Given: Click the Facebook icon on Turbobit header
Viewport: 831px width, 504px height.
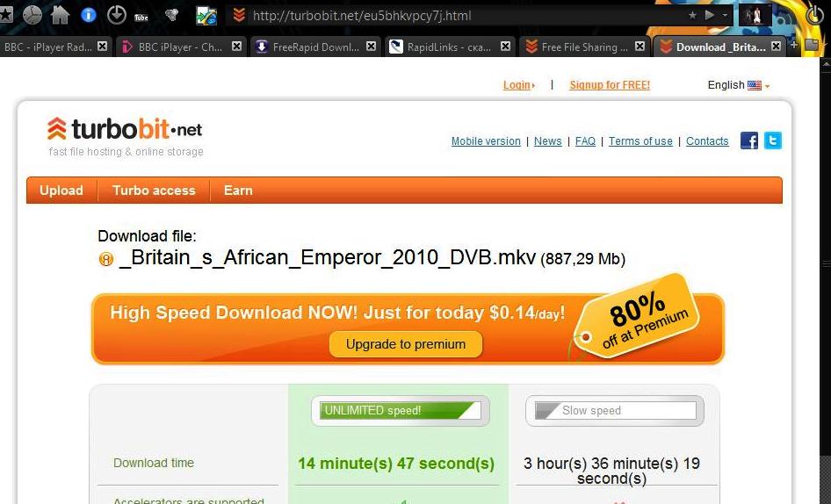Looking at the screenshot, I should [x=748, y=140].
